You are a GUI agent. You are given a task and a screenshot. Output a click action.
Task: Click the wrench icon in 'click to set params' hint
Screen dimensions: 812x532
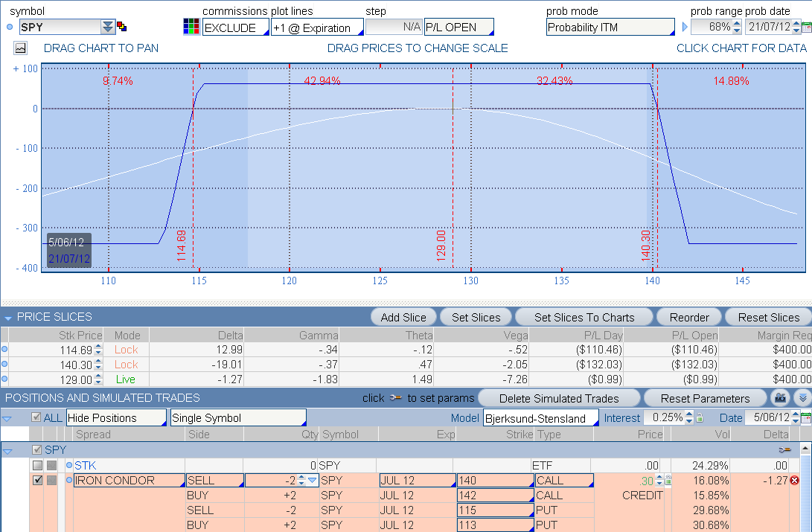(x=396, y=397)
